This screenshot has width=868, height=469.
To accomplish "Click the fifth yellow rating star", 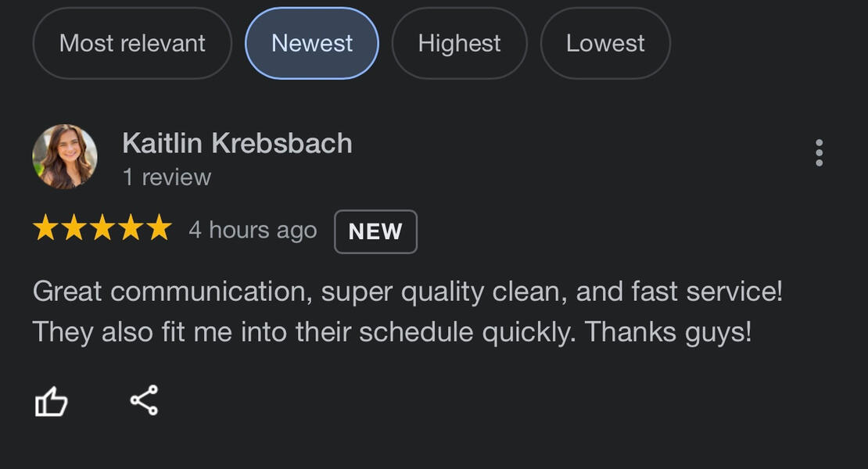I will point(159,229).
